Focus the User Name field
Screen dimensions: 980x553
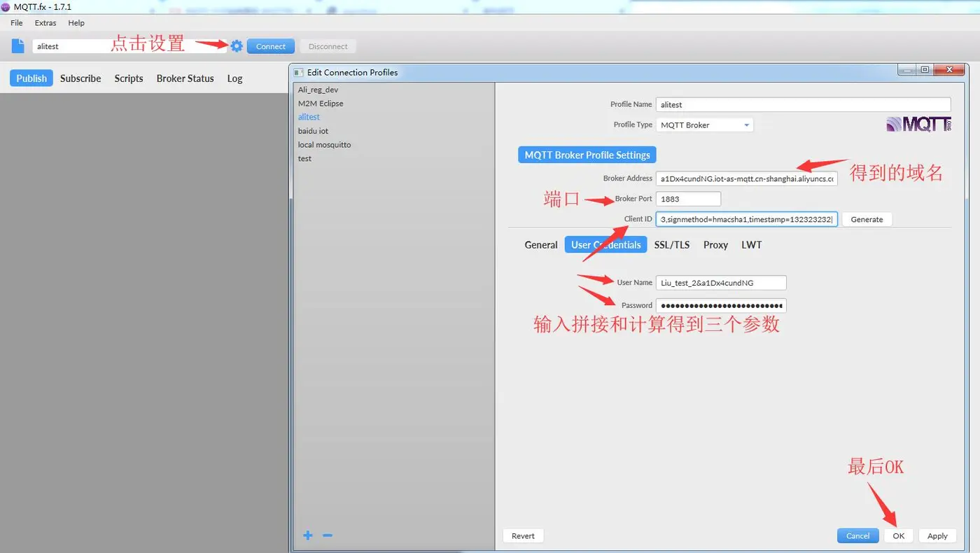pos(721,283)
